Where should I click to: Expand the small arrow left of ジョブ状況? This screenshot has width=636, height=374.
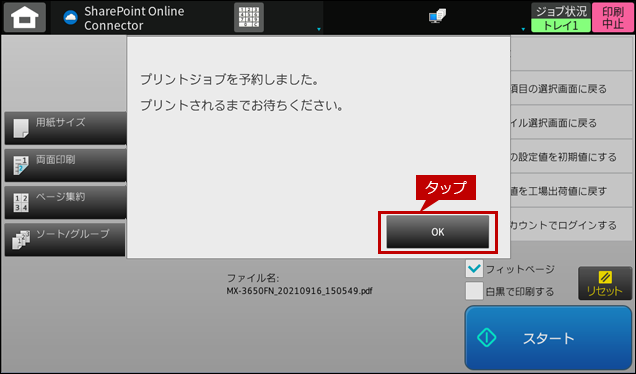pos(523,29)
